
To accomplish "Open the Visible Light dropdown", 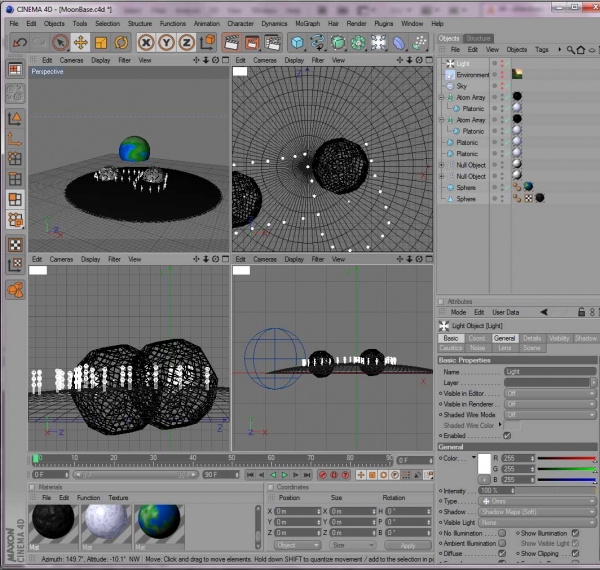I will click(537, 523).
